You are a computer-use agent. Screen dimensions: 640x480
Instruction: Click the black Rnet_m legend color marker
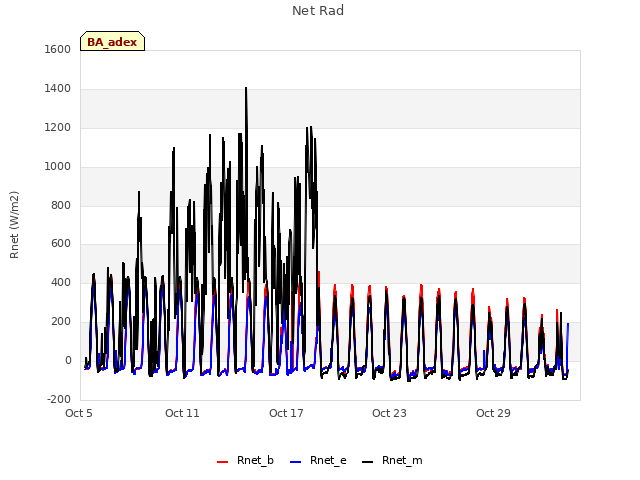tap(367, 462)
